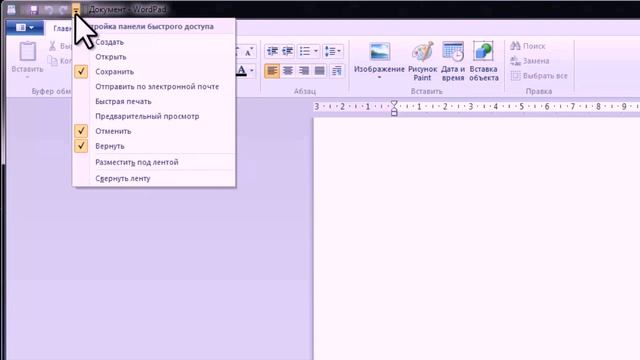Open the font color dropdown arrow

252,71
